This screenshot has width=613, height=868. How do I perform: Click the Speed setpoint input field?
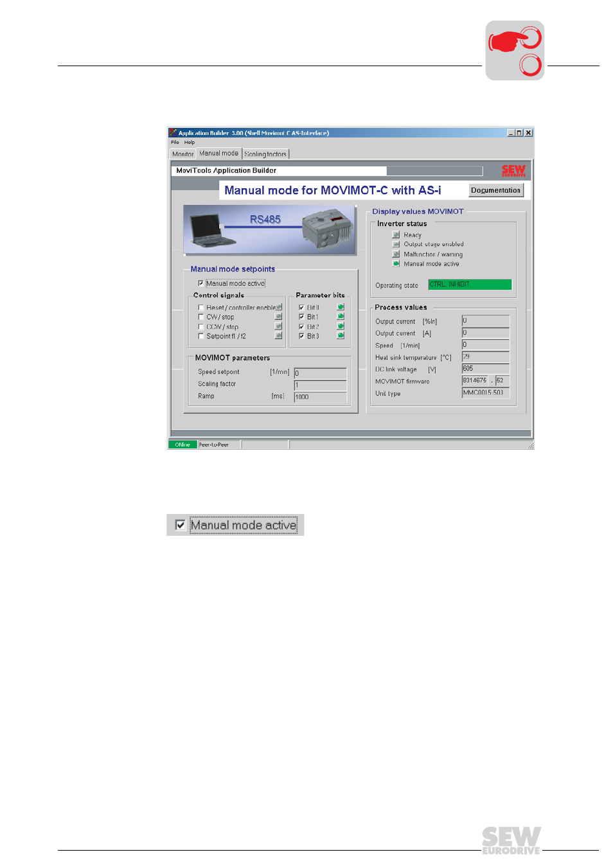point(320,373)
